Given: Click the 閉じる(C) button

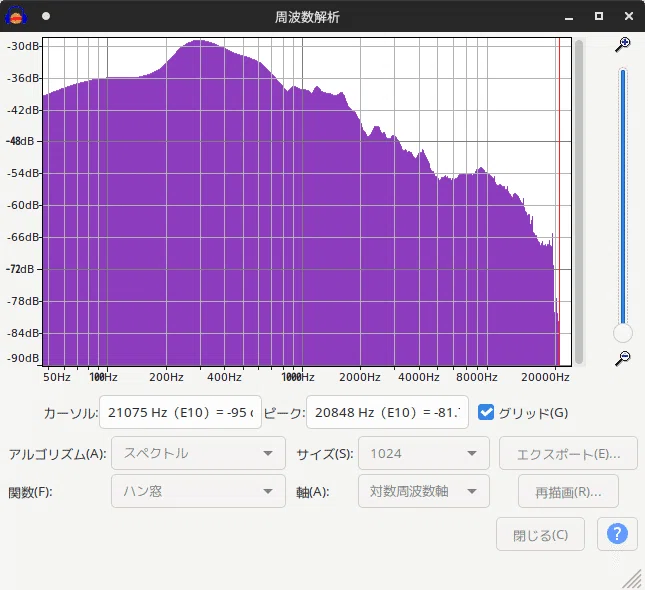Looking at the screenshot, I should pos(540,534).
